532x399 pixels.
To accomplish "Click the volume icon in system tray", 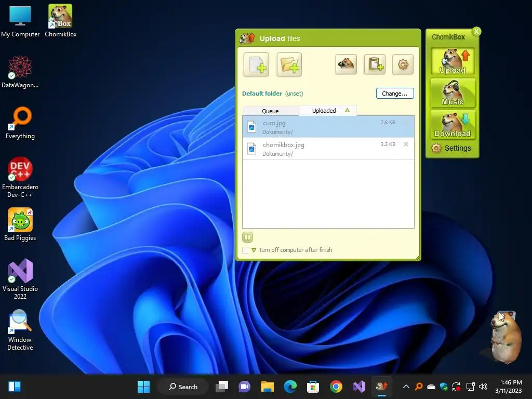I will click(x=483, y=387).
